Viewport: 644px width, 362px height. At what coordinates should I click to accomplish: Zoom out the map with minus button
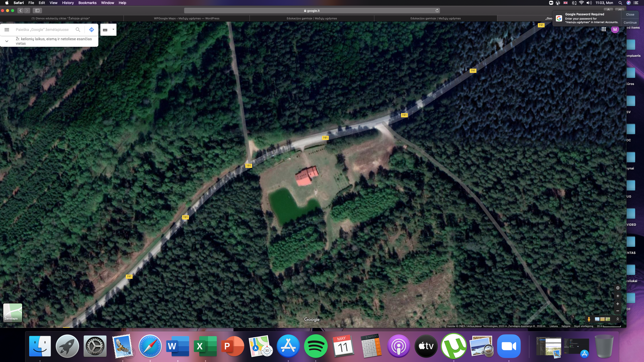tap(618, 311)
